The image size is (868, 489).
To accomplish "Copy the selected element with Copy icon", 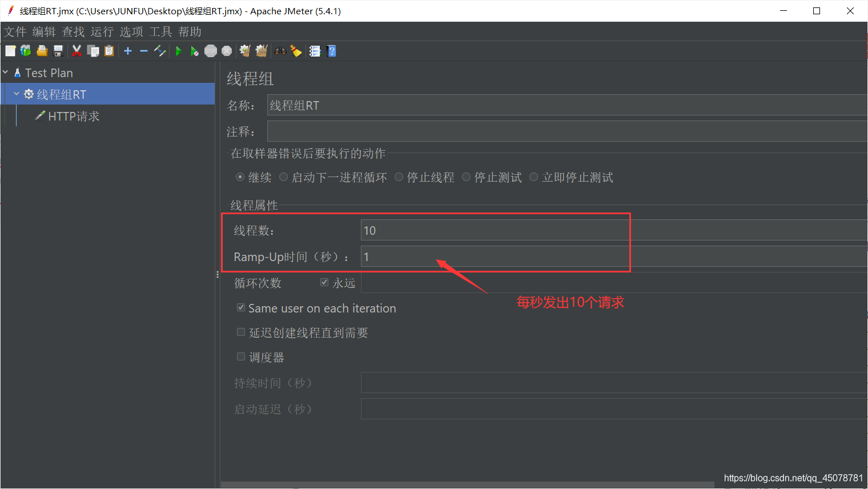I will click(93, 51).
